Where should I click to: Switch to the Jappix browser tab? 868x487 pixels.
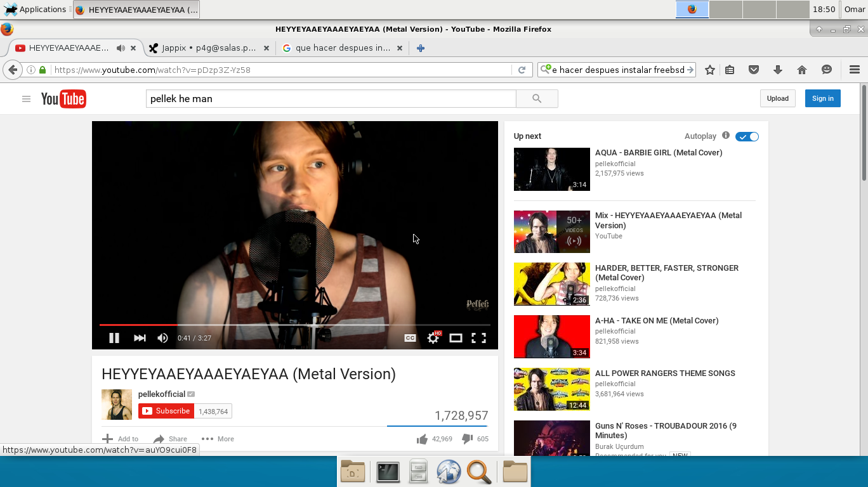tap(208, 48)
